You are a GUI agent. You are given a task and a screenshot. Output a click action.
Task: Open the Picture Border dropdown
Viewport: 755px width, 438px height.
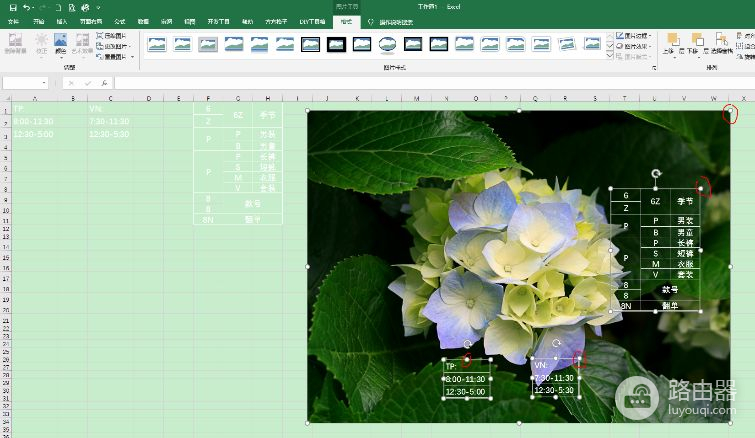point(636,35)
